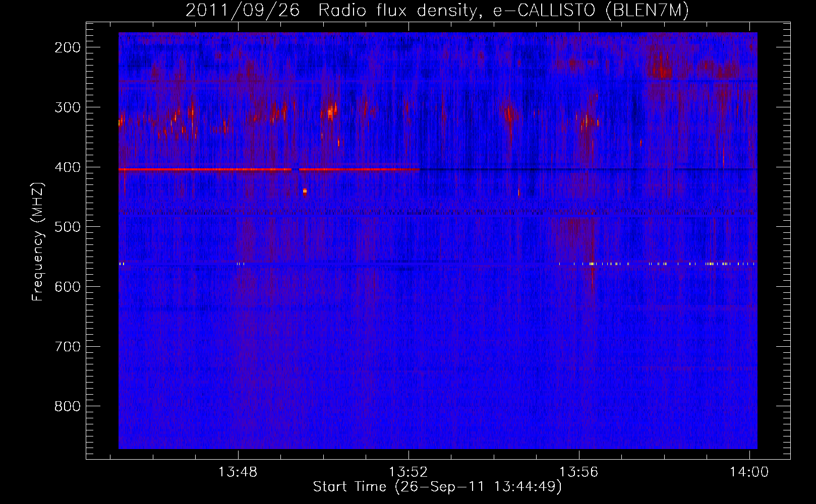The width and height of the screenshot is (816, 504).
Task: Click the small white-red spot below the 400 MHz line
Action: pos(305,192)
